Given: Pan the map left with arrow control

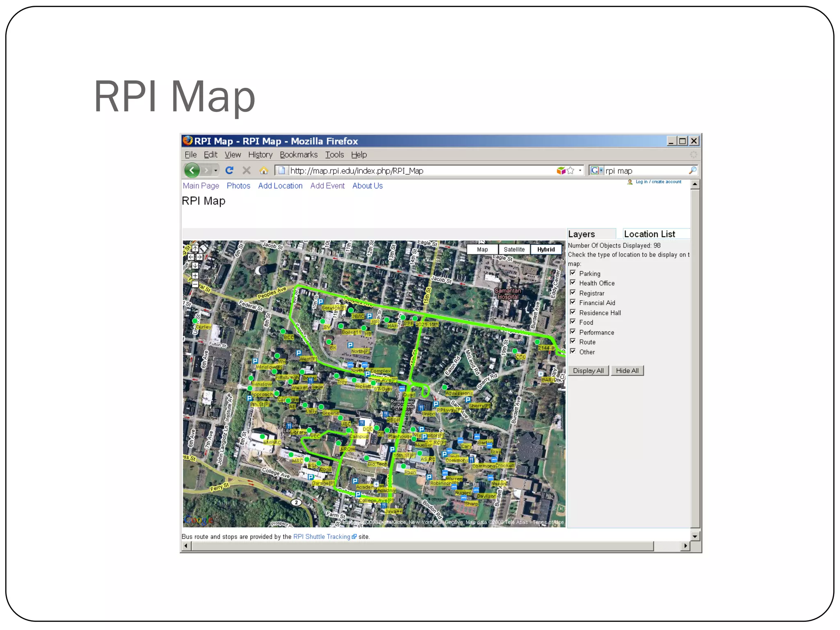Looking at the screenshot, I should (191, 257).
